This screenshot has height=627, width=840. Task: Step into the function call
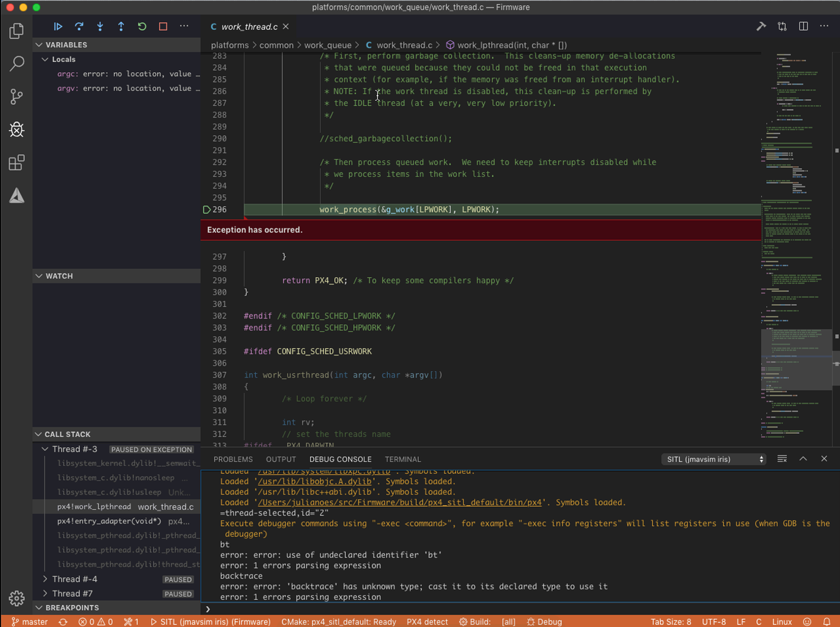[100, 26]
